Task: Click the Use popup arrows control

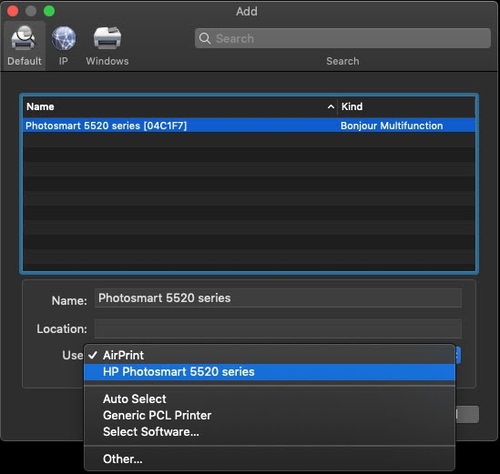Action: (x=458, y=355)
